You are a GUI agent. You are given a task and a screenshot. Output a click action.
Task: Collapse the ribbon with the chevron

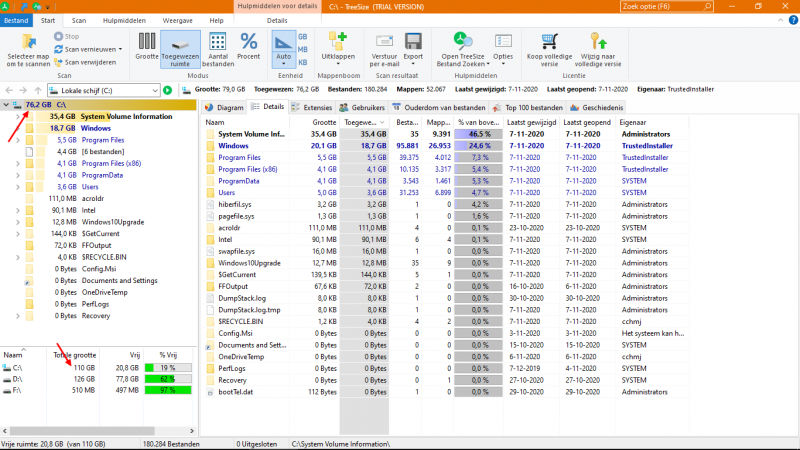tap(781, 20)
